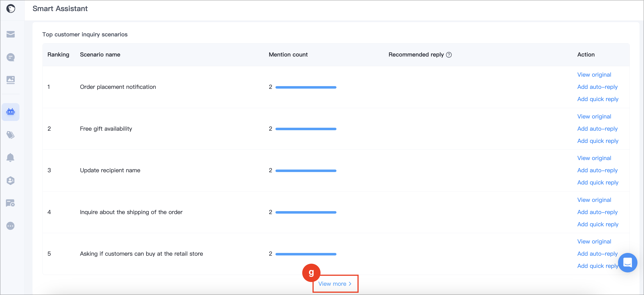Click the Mention count column header
The height and width of the screenshot is (295, 644).
(288, 55)
